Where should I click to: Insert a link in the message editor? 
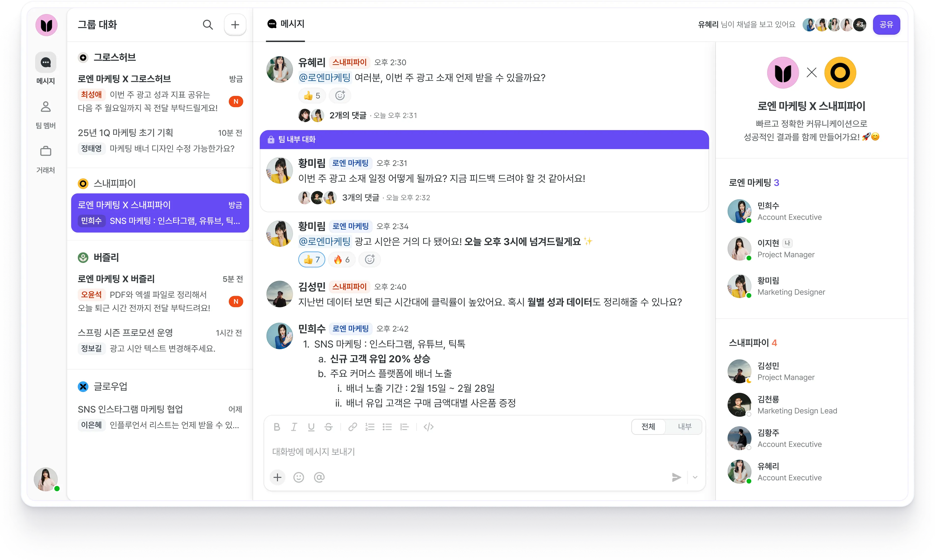pyautogui.click(x=353, y=427)
